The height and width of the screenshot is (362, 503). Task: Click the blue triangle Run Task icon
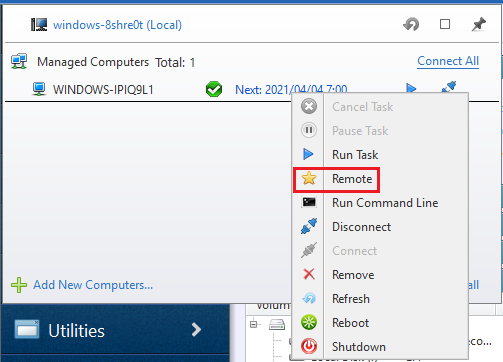pos(308,154)
